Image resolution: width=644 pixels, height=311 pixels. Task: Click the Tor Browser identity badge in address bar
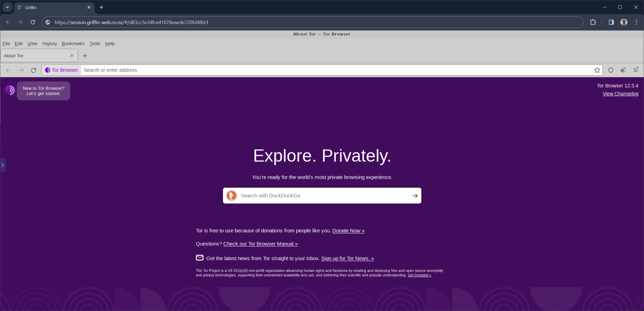tap(62, 70)
